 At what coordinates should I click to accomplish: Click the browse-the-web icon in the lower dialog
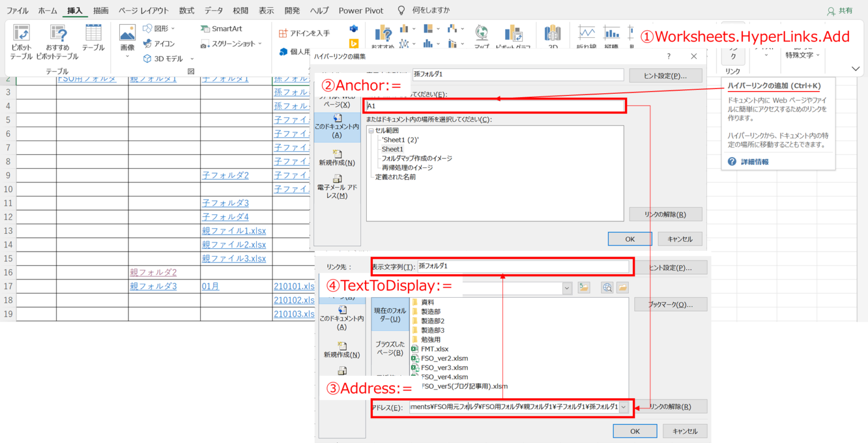607,288
